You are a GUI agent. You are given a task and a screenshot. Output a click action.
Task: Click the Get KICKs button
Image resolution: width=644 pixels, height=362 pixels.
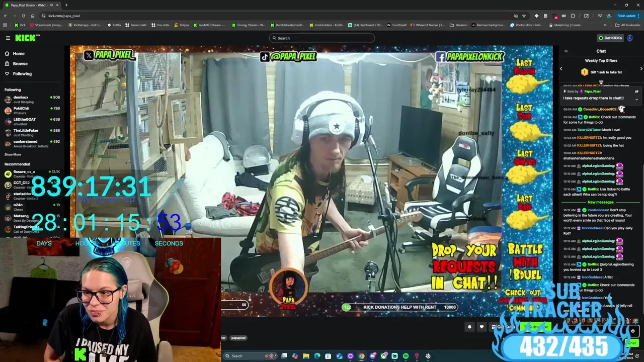tap(610, 38)
